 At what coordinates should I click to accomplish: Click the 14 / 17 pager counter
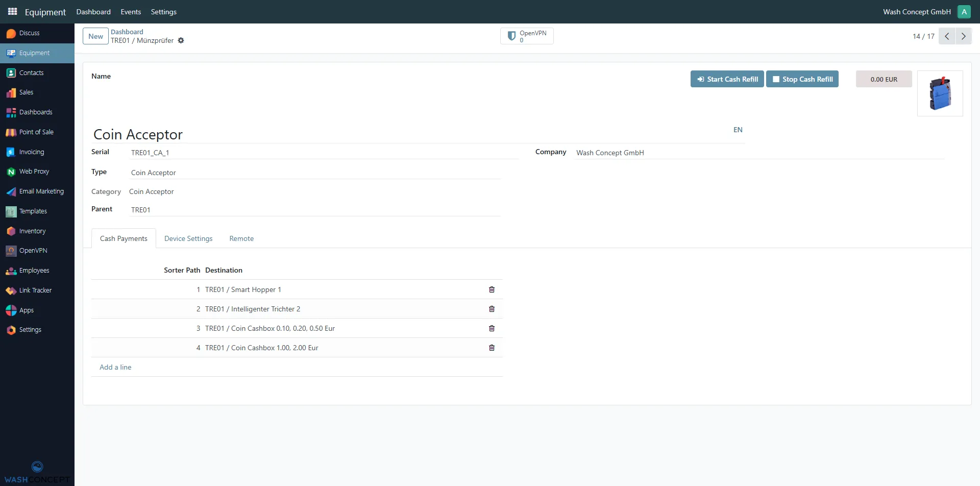click(x=923, y=36)
